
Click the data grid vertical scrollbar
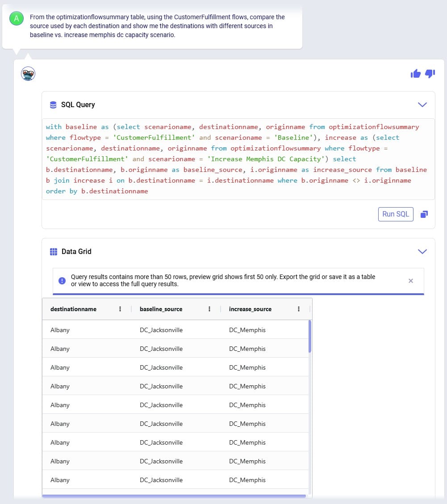pyautogui.click(x=309, y=336)
